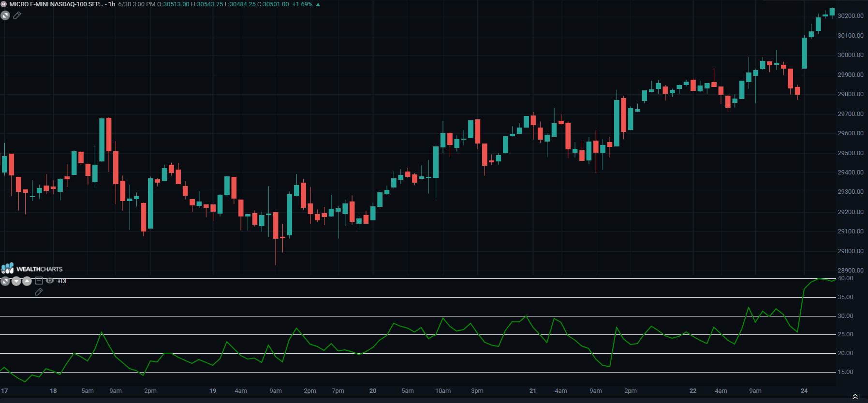Click the round M symbol badge beside the title
Image resolution: width=868 pixels, height=403 pixels.
point(4,4)
